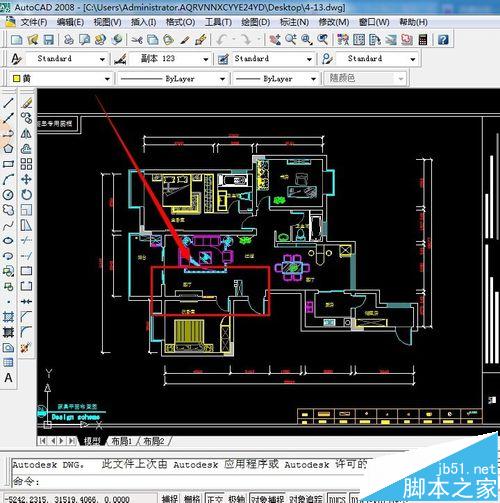Select the Rotate modify tool
The height and width of the screenshot is (503, 500).
(26, 195)
